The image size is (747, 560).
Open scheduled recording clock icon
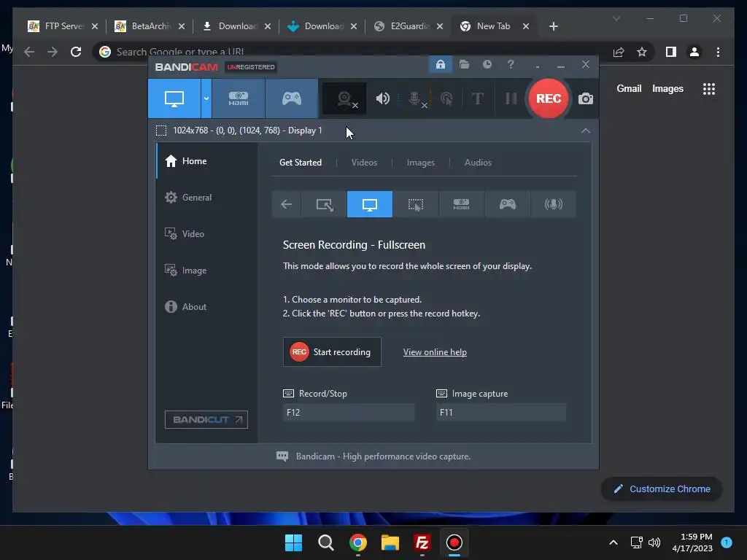(x=487, y=64)
